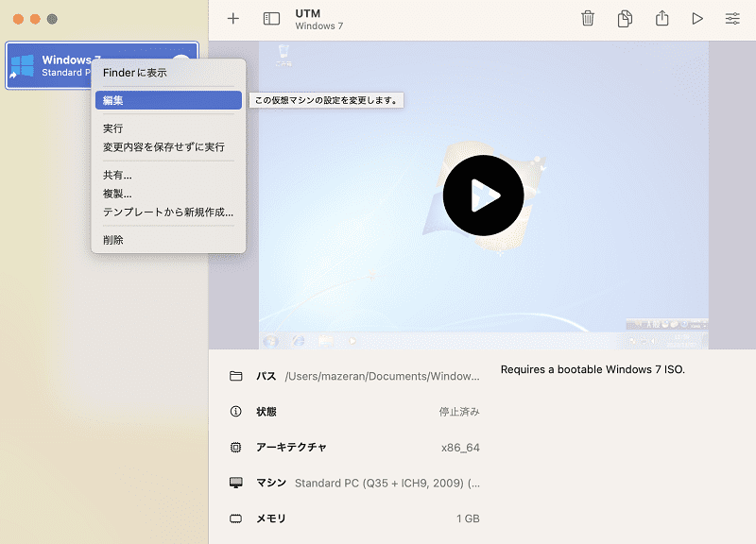756x544 pixels.
Task: Click the plus icon to add VM
Action: [x=232, y=19]
